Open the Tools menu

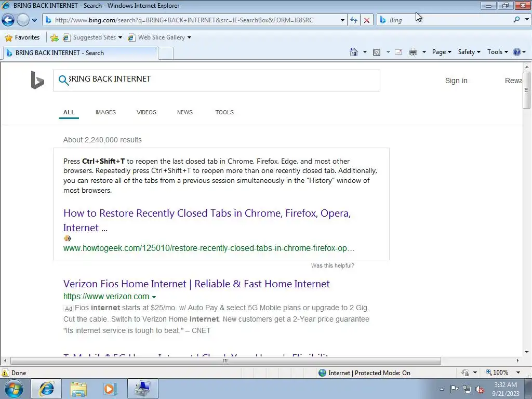pyautogui.click(x=497, y=52)
